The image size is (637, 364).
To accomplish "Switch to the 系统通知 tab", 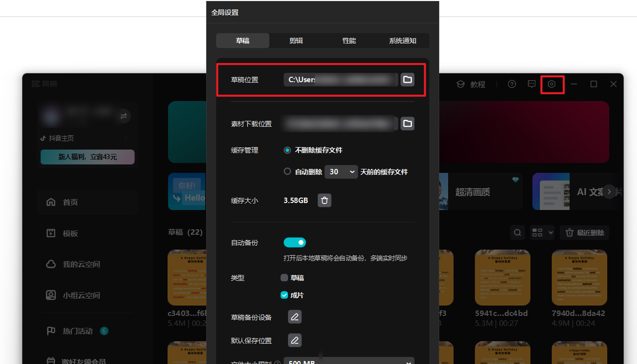I will 403,40.
